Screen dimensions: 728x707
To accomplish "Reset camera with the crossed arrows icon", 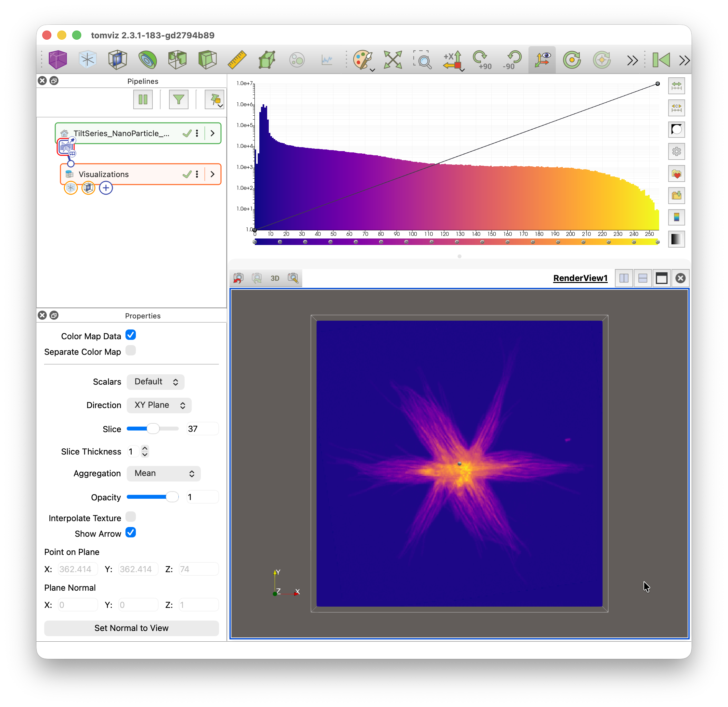I will coord(393,60).
